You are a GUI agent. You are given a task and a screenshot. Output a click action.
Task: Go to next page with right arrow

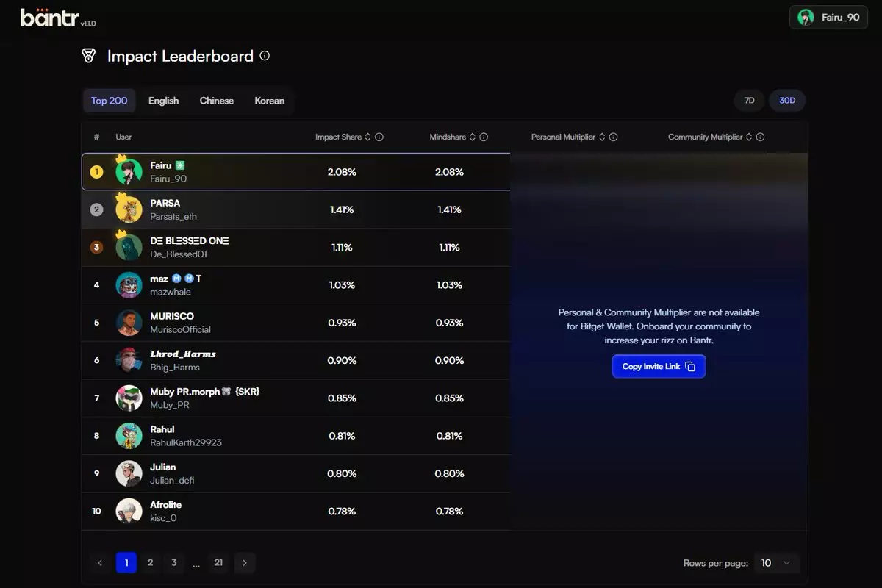point(244,563)
